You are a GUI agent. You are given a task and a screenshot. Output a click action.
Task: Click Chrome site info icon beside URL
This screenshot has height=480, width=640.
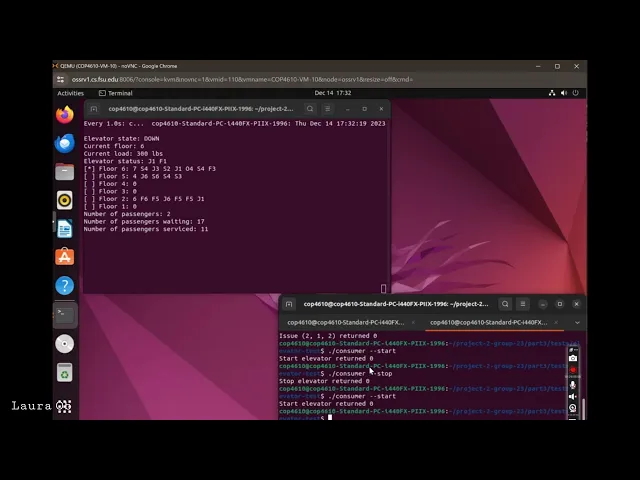[x=60, y=79]
